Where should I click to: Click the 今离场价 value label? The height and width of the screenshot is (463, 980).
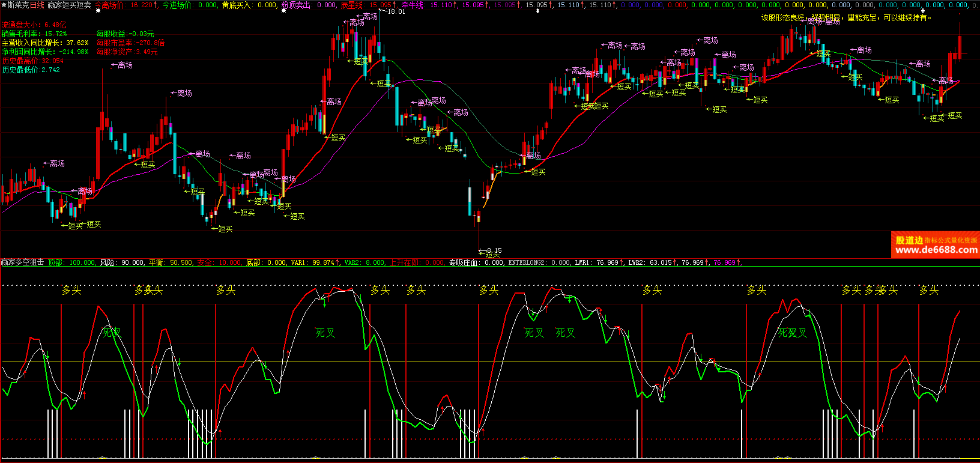click(126, 5)
